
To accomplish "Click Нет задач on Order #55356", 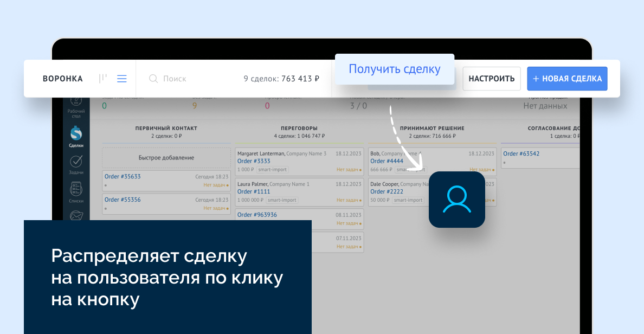I will (x=216, y=208).
